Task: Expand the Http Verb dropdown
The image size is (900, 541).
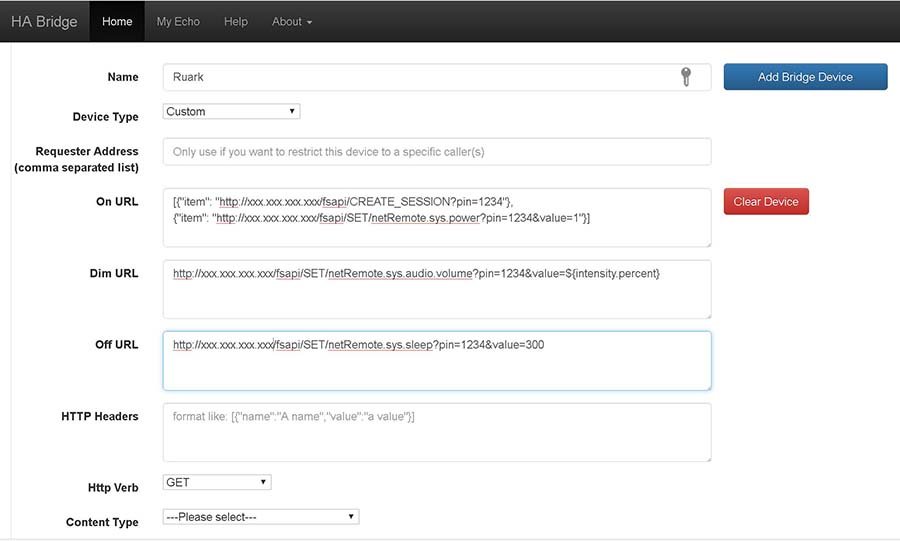Action: point(217,482)
